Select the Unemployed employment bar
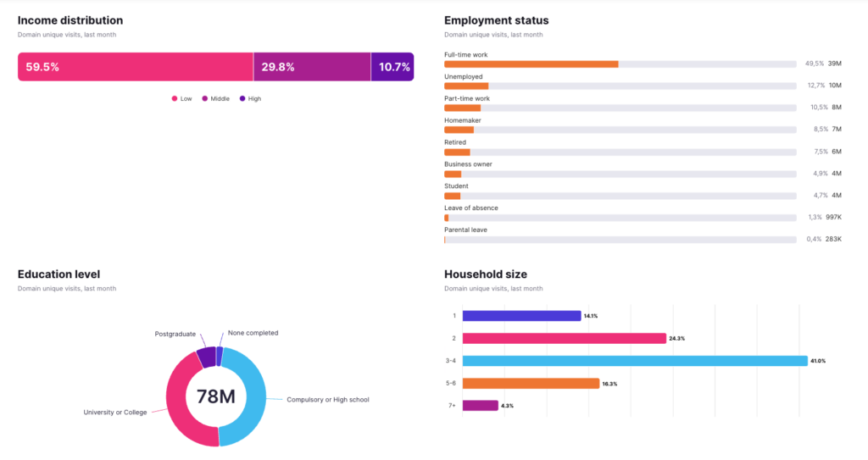This screenshot has width=868, height=460. [466, 86]
